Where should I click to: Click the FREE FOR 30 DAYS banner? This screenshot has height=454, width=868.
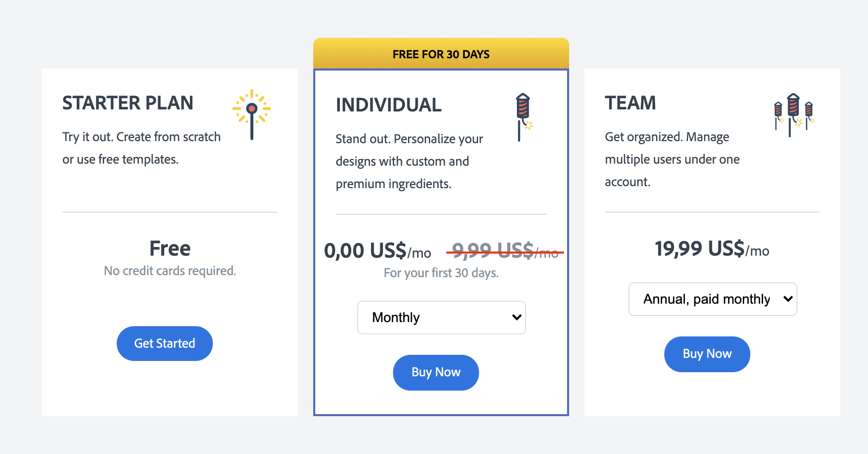pyautogui.click(x=441, y=54)
